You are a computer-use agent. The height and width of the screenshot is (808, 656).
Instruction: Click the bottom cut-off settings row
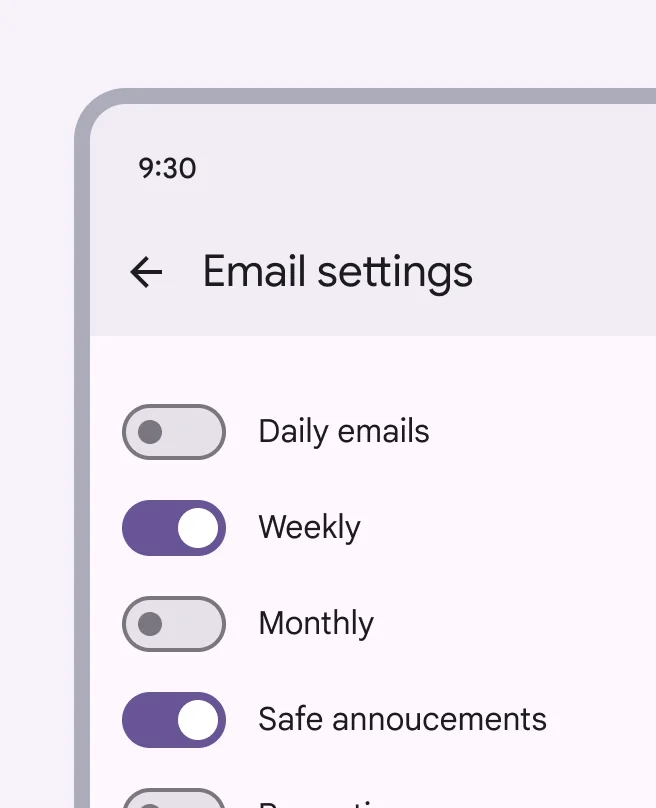(300, 800)
